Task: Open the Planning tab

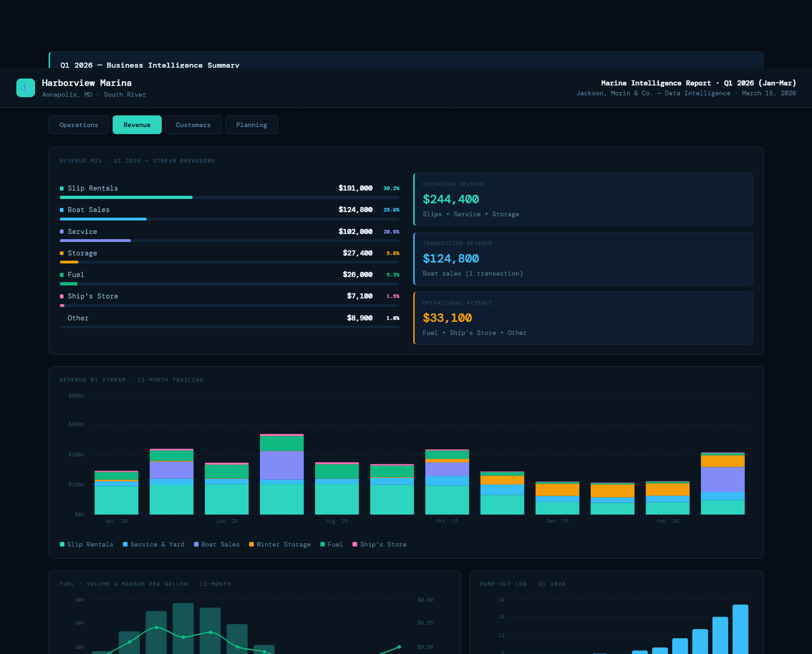Action: pyautogui.click(x=251, y=125)
